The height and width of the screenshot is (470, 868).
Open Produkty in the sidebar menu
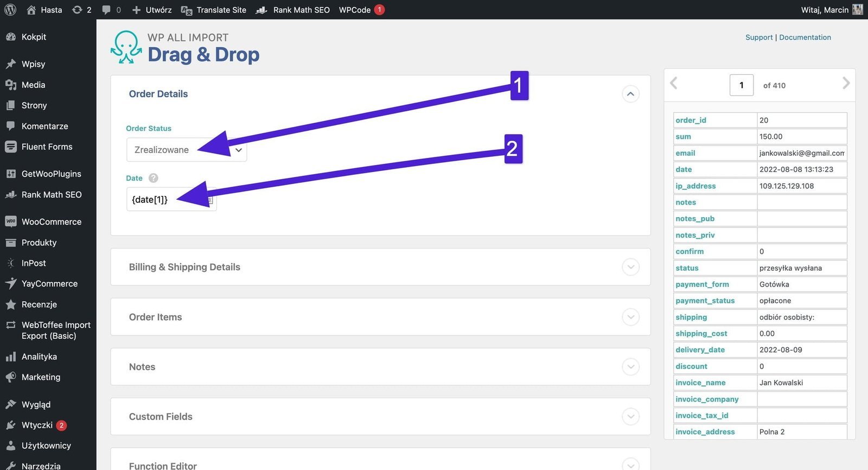tap(39, 243)
